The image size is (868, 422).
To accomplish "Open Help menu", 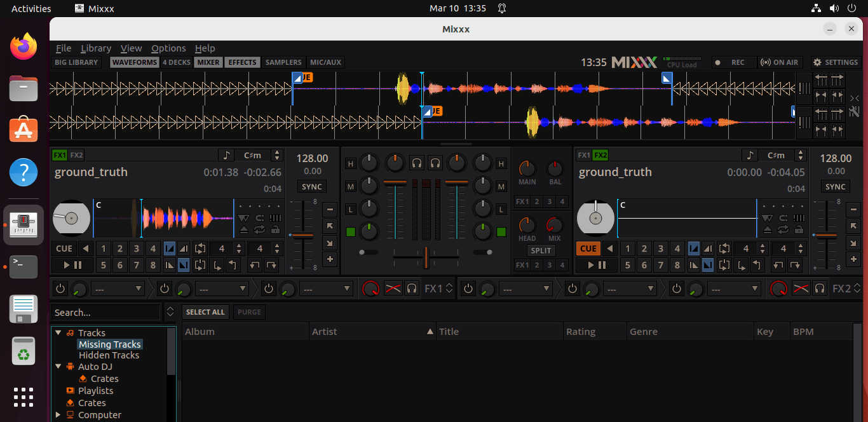I will tap(205, 48).
